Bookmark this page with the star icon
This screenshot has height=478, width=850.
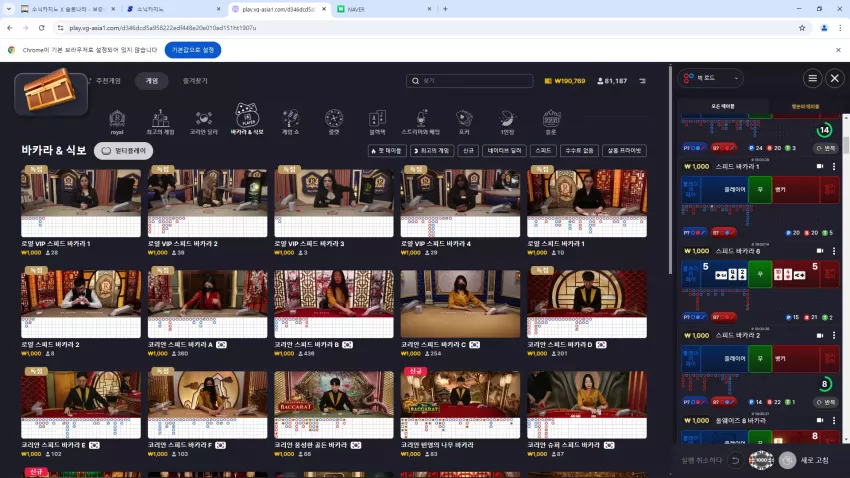[802, 28]
